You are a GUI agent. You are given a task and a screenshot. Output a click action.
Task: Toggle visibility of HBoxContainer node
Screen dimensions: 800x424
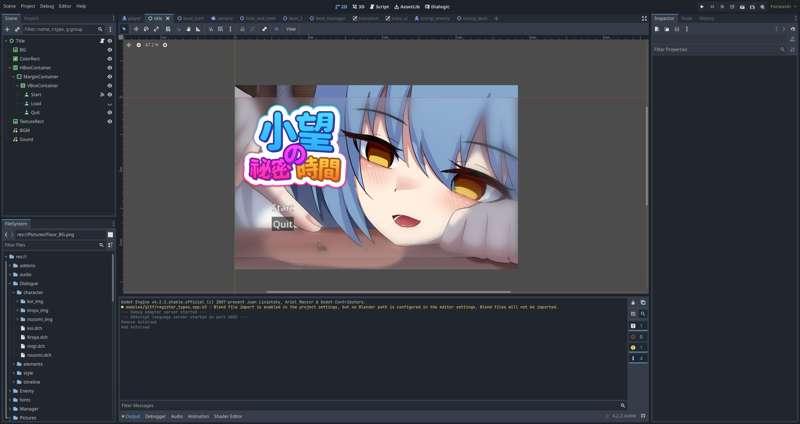(x=110, y=68)
